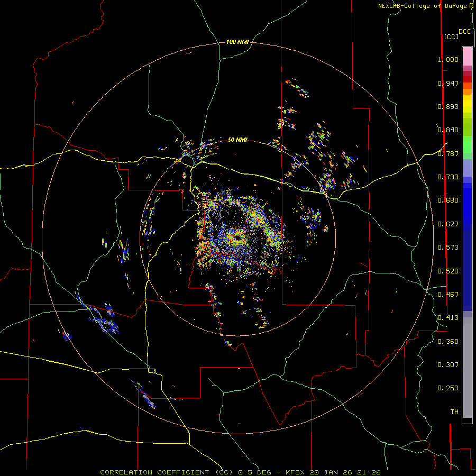Click the 0.733 legend value

tap(448, 177)
